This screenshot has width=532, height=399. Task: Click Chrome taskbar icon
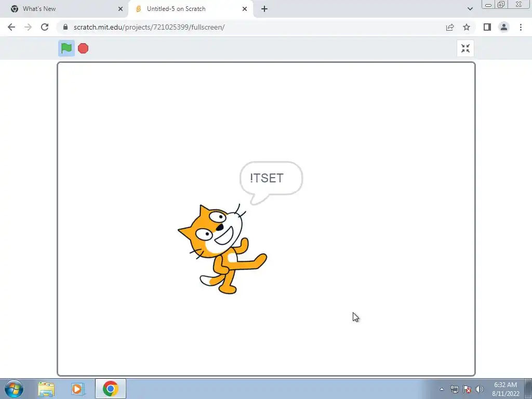point(111,389)
